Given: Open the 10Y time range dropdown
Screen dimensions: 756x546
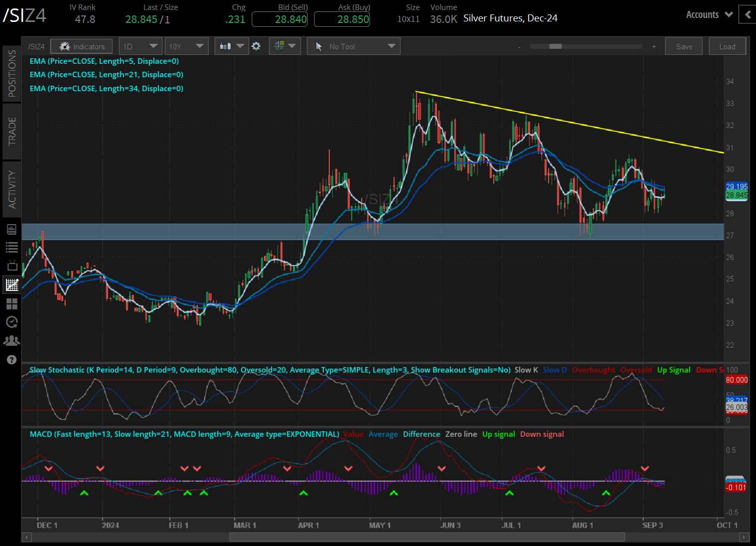Looking at the screenshot, I should pyautogui.click(x=186, y=46).
